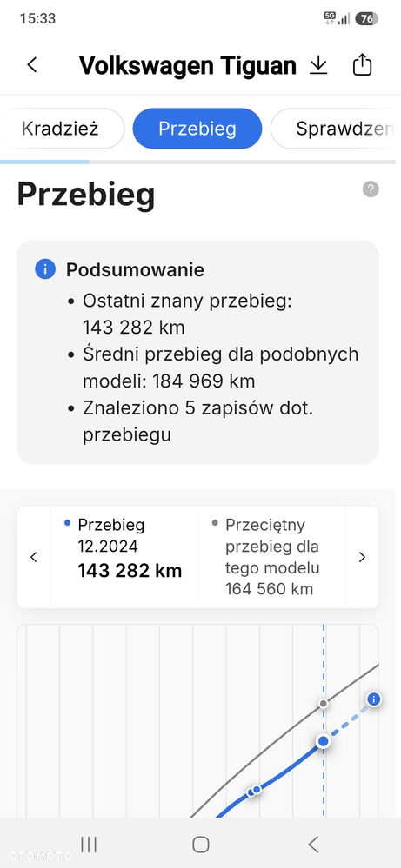
Task: Open Android recent apps button
Action: 89,845
